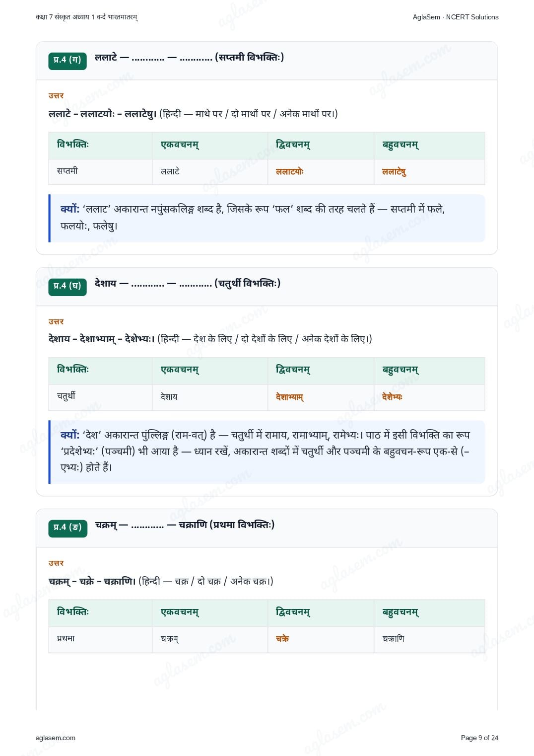Select the ललाटयोः answer cell
Viewport: 534px width, 756px height.
point(321,172)
